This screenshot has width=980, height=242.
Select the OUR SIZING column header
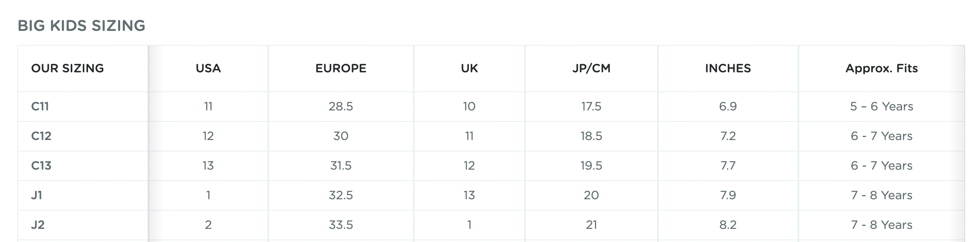click(67, 68)
